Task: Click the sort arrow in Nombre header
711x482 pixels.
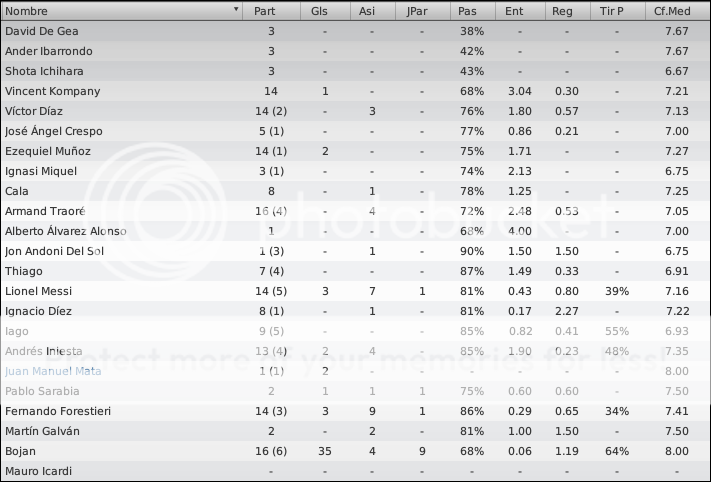Action: (236, 9)
